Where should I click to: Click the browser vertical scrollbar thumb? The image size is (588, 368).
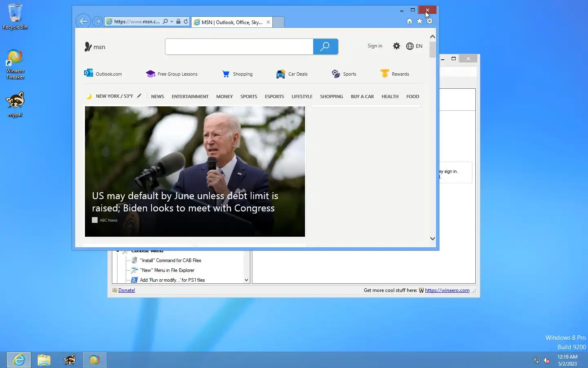(432, 49)
